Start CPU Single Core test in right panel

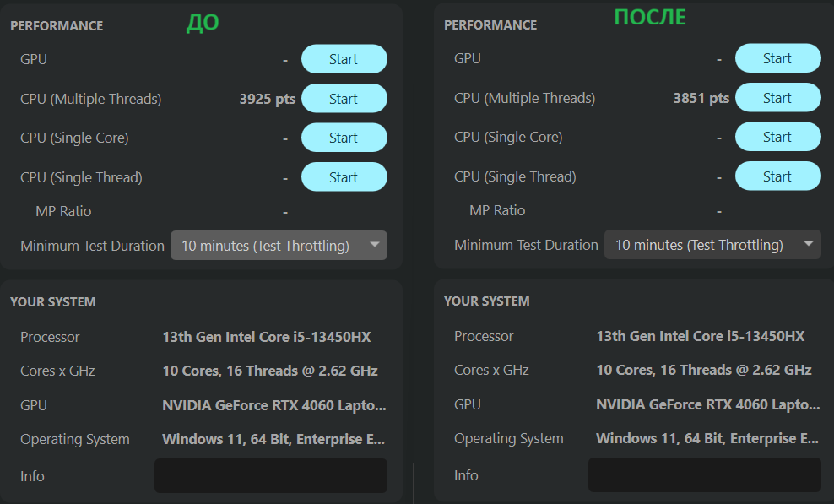778,137
